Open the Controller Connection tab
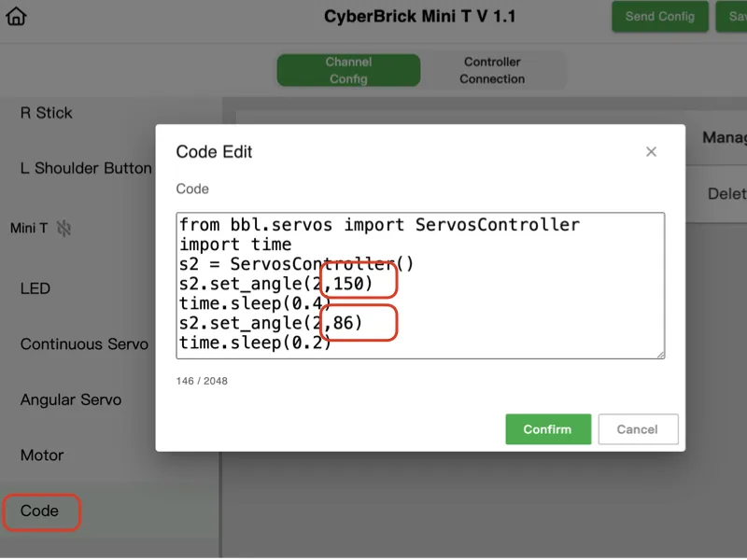 click(x=492, y=70)
